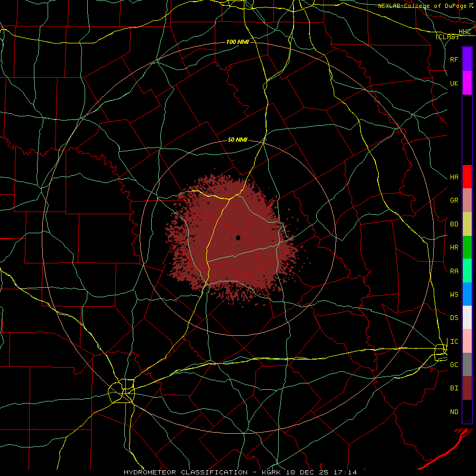The width and height of the screenshot is (476, 476).
Task: Click the GR legend label
Action: pos(454,200)
